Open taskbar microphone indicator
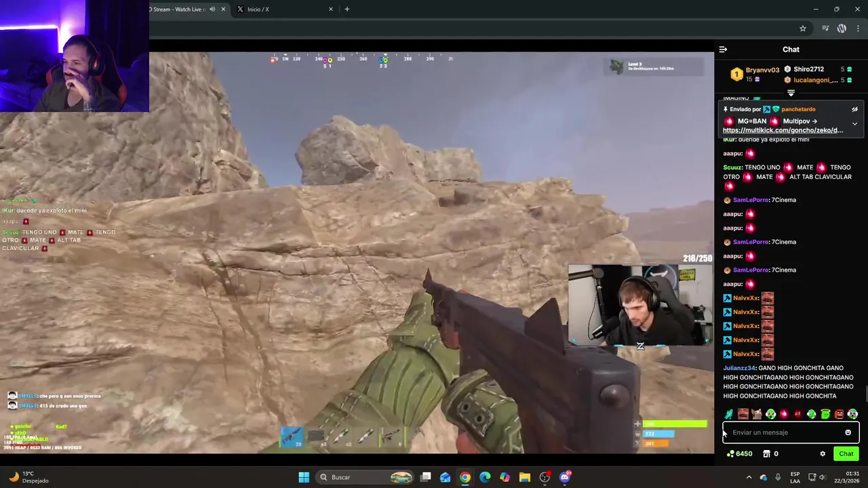This screenshot has height=488, width=868. point(778,477)
